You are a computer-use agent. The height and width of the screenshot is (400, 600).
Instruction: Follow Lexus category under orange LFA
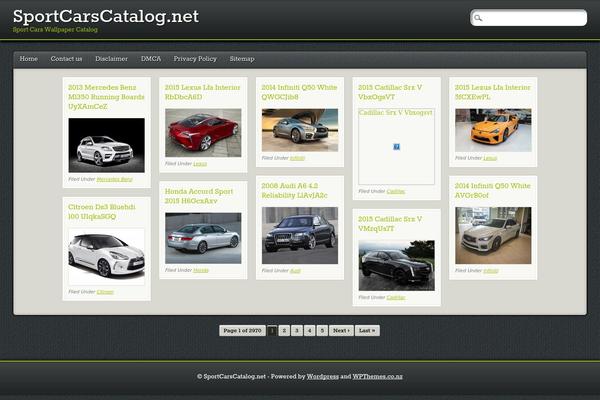pyautogui.click(x=490, y=158)
